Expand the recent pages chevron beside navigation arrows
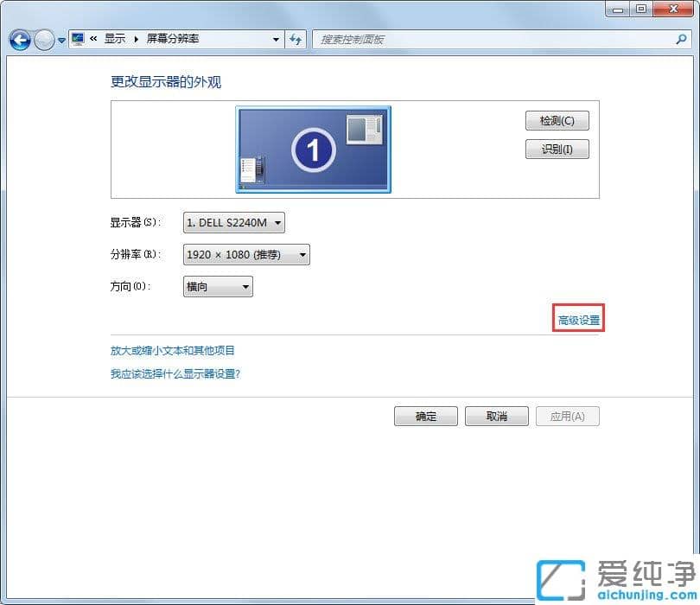The height and width of the screenshot is (605, 700). pos(60,40)
